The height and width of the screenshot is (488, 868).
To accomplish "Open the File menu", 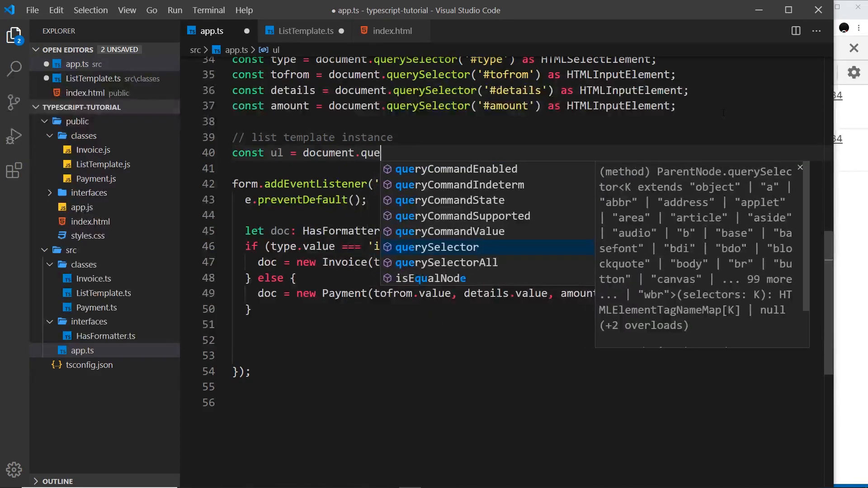I will pyautogui.click(x=32, y=10).
